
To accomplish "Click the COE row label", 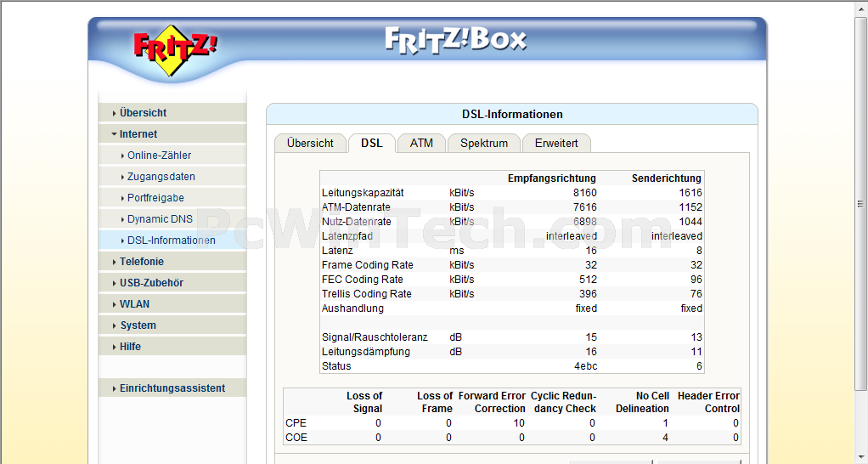I will tap(296, 438).
